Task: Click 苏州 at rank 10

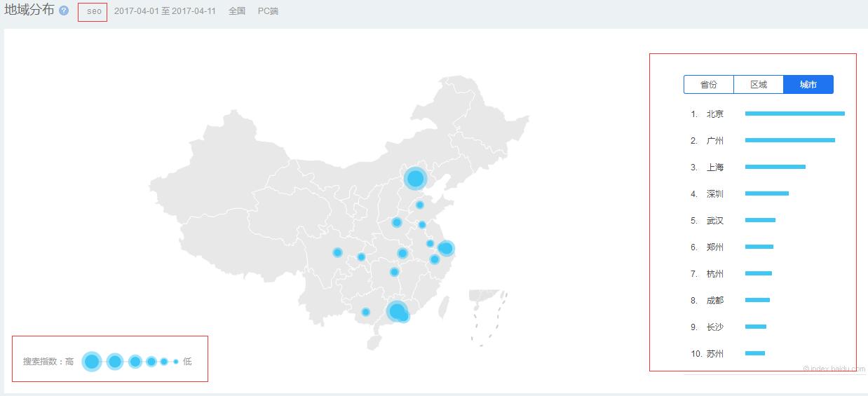Action: pyautogui.click(x=715, y=354)
